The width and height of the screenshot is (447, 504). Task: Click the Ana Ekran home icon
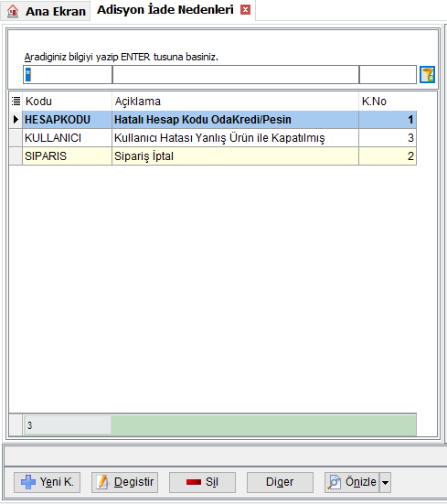coord(13,11)
